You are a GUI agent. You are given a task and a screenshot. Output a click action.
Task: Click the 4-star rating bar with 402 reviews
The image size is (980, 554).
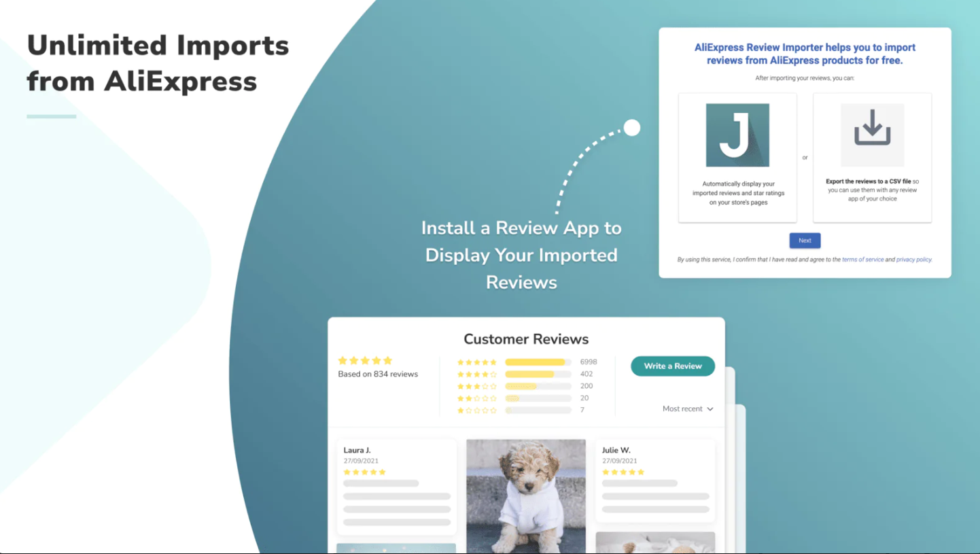click(x=538, y=375)
